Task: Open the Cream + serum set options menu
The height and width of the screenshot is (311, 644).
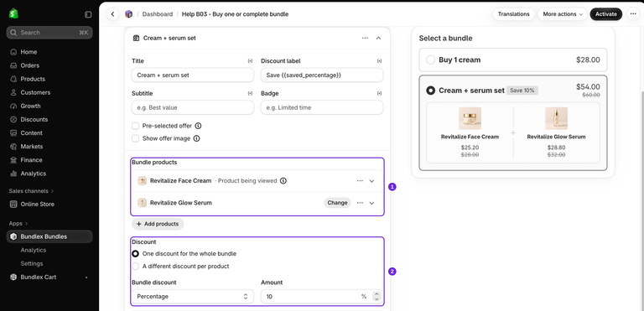Action: [365, 38]
